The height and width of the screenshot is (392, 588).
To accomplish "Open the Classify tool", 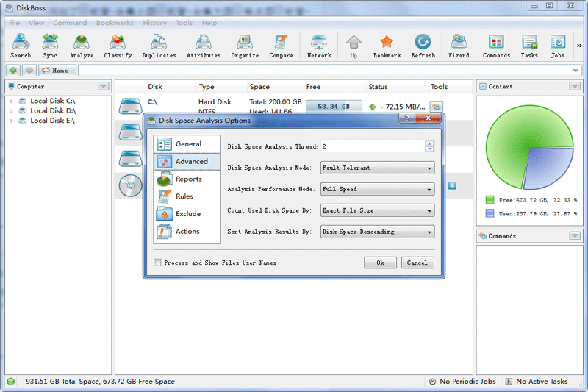I will click(x=118, y=46).
